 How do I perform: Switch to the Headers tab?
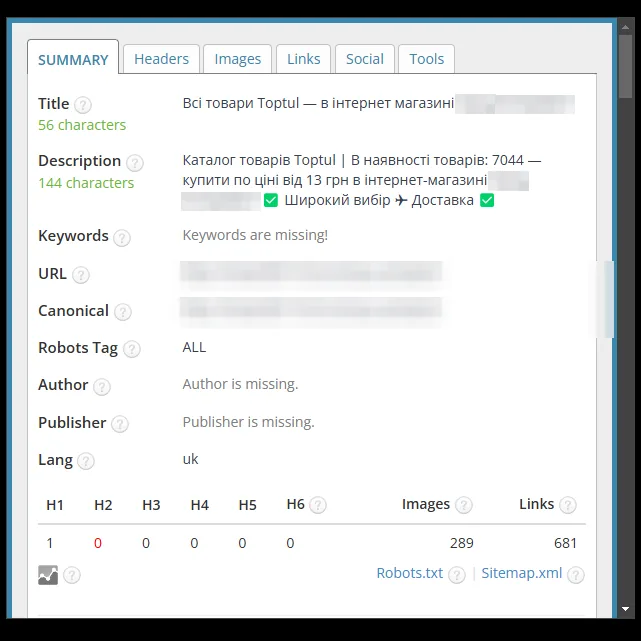coord(161,59)
